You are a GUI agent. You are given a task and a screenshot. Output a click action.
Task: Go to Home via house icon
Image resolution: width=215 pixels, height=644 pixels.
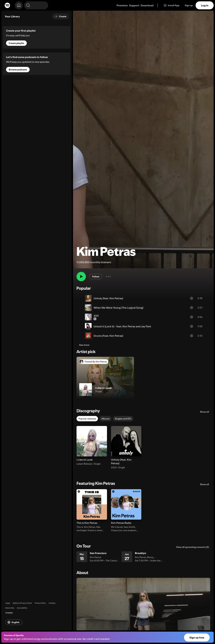[x=19, y=5]
